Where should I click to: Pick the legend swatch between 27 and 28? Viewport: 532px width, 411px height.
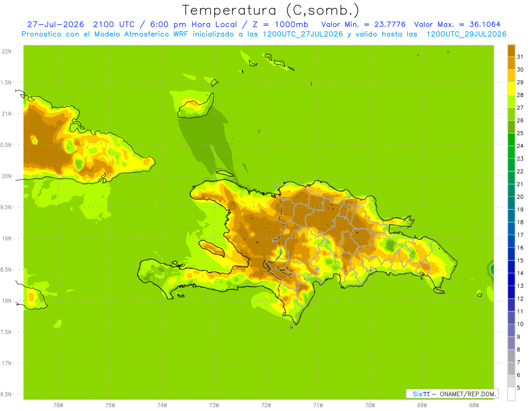click(x=511, y=101)
